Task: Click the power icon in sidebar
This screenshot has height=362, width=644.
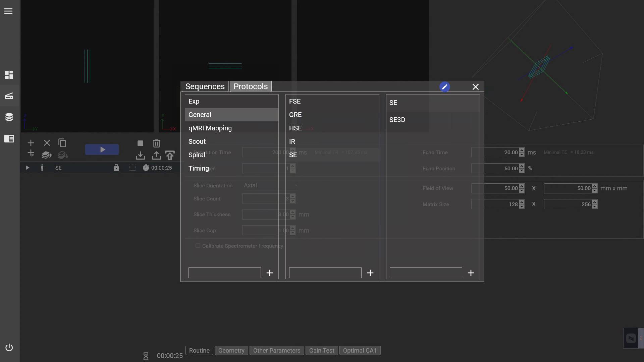Action: click(x=9, y=347)
